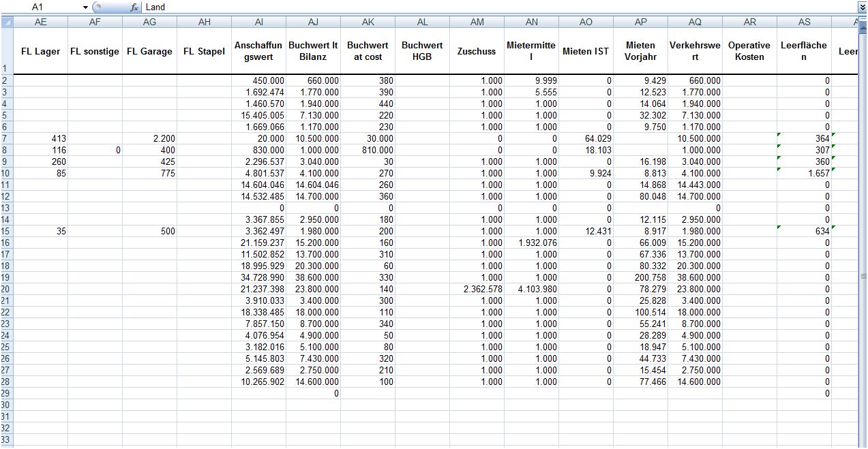Click the cell with value 5.555
868x449 pixels.
point(531,92)
